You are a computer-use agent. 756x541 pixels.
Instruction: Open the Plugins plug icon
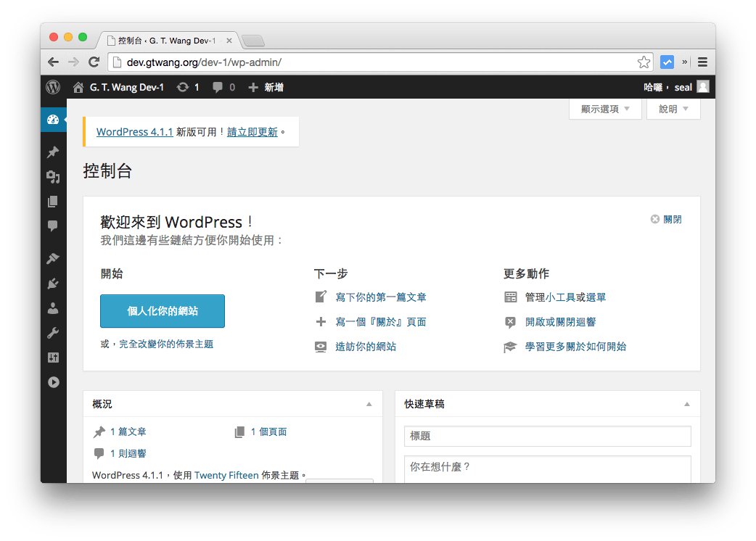tap(53, 282)
